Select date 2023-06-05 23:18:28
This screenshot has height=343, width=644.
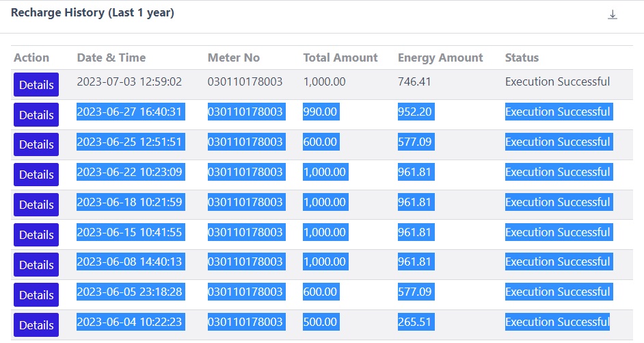[x=131, y=292]
